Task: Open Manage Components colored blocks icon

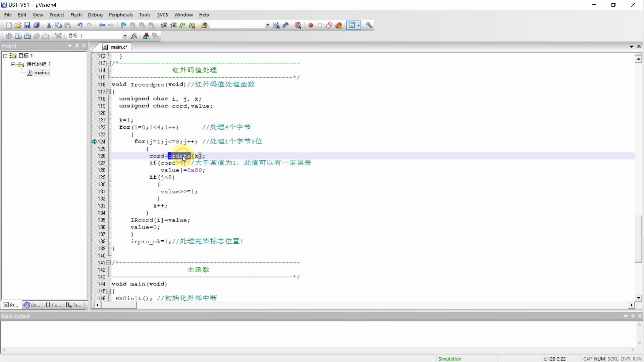Action: coord(146,36)
